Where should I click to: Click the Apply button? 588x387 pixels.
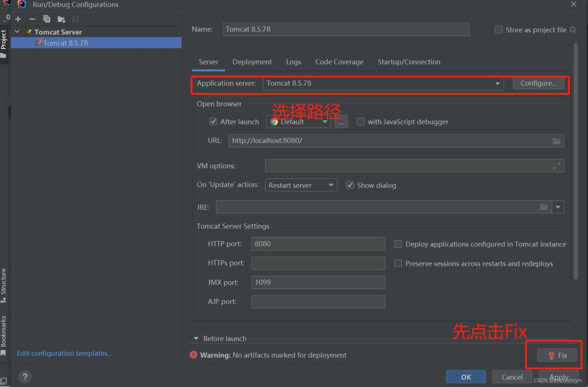pos(559,377)
